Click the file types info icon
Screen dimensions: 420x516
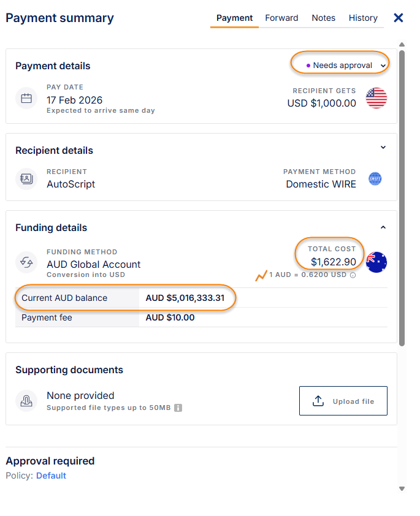coord(178,408)
